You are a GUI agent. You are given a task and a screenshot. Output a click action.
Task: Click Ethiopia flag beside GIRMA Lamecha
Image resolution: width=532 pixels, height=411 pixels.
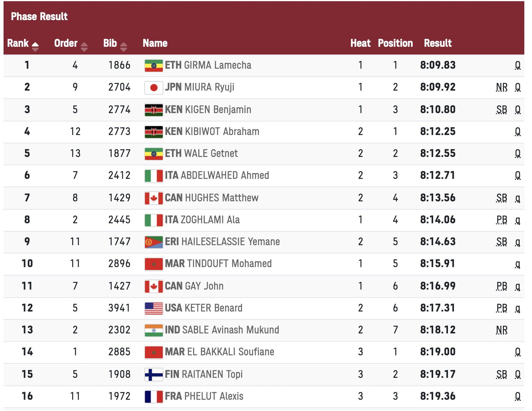click(x=154, y=65)
